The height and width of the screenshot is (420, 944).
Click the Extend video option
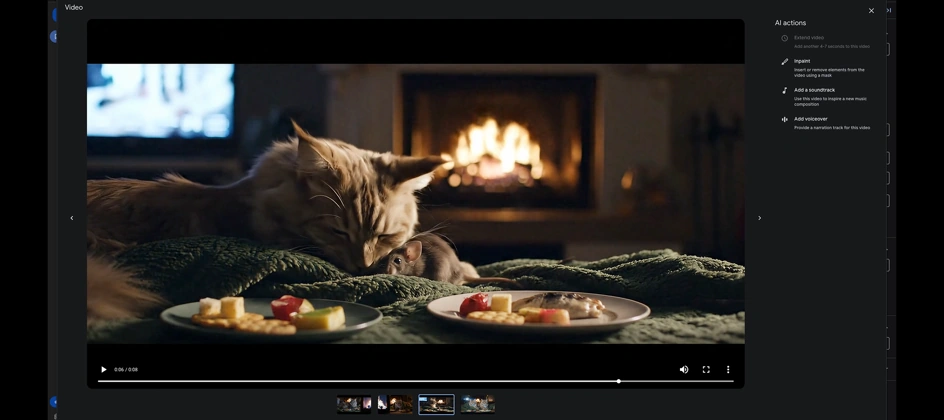[x=809, y=38]
